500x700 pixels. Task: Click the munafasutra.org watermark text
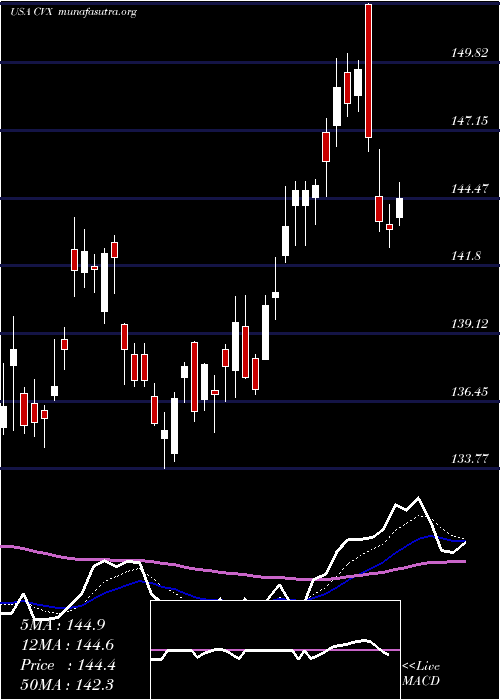tap(97, 12)
